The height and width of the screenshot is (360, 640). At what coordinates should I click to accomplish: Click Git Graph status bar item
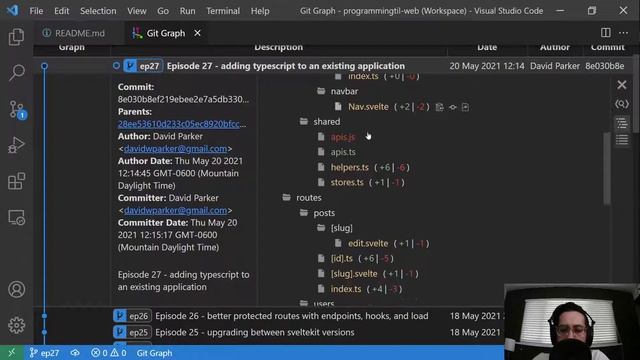[x=154, y=353]
